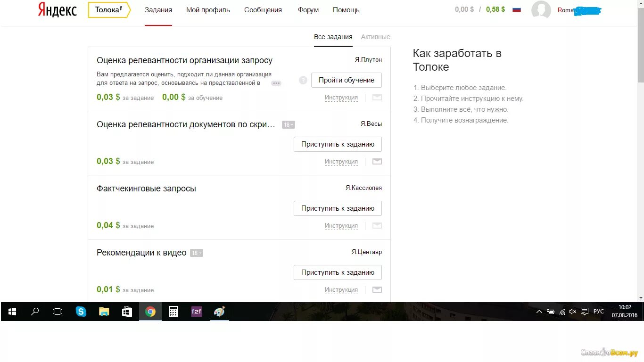
Task: Start the Фактчекинговые запросы task
Action: point(338,208)
